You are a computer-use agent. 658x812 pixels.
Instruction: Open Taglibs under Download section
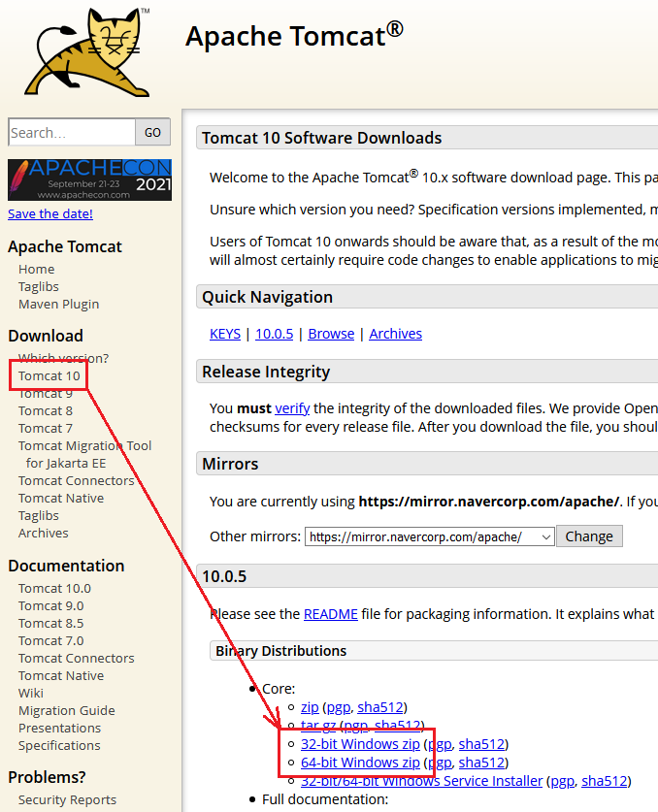tap(39, 516)
